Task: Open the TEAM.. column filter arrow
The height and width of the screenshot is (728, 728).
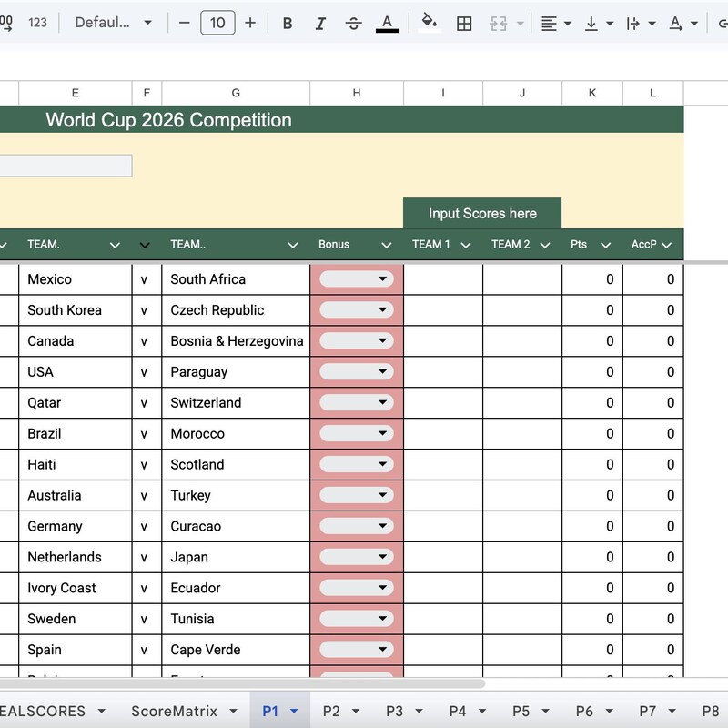Action: coord(292,245)
